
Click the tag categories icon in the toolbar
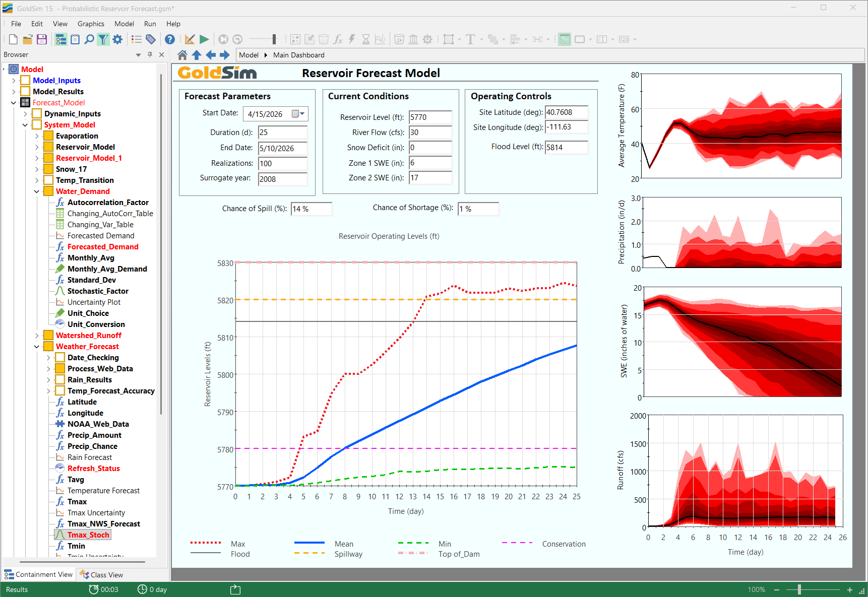(x=150, y=39)
